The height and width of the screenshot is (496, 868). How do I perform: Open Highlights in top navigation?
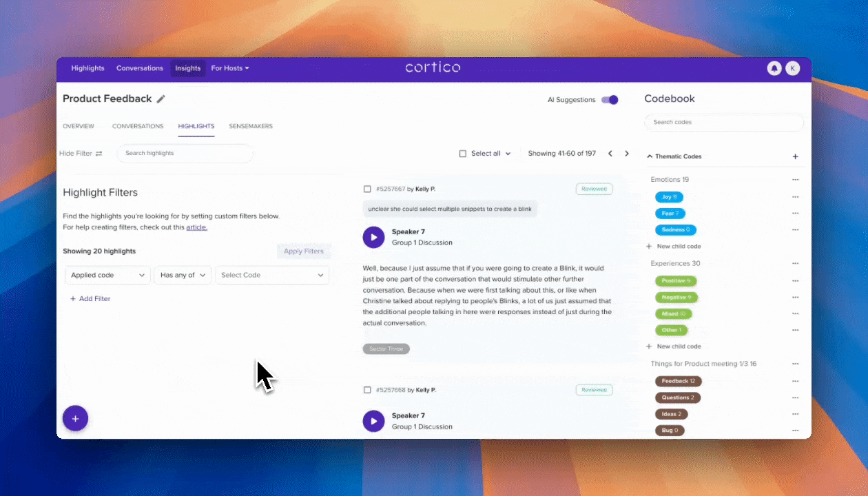[87, 68]
